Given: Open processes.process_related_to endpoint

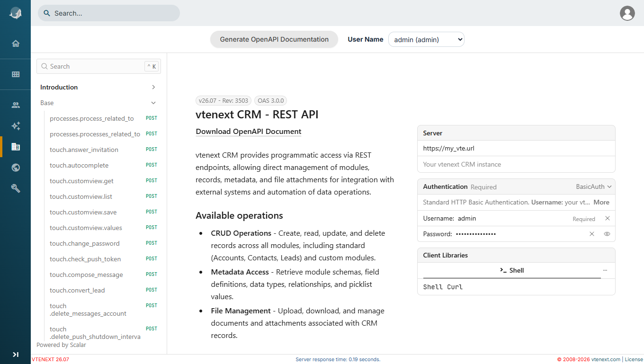Looking at the screenshot, I should point(92,118).
